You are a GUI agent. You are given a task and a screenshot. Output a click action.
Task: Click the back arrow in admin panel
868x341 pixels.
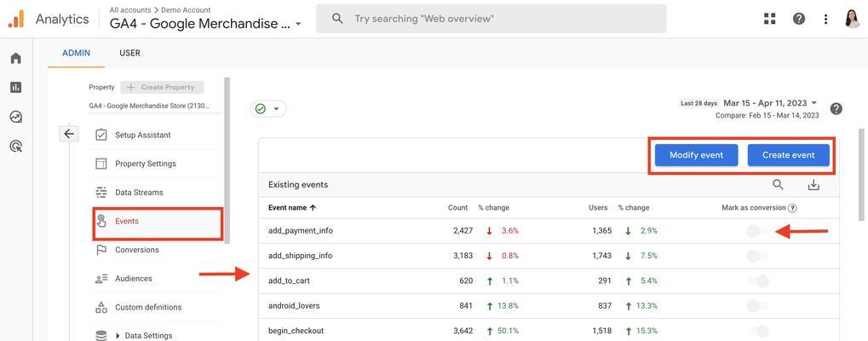pyautogui.click(x=69, y=133)
